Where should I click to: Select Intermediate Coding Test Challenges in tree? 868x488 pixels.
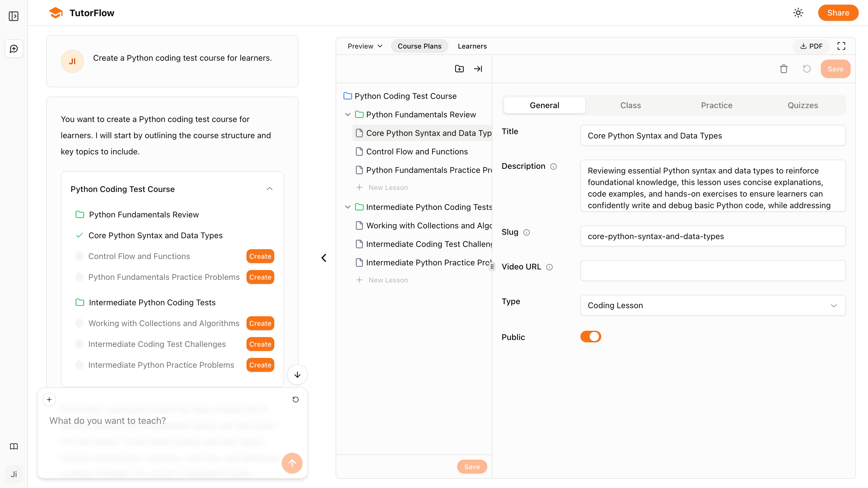pos(422,244)
